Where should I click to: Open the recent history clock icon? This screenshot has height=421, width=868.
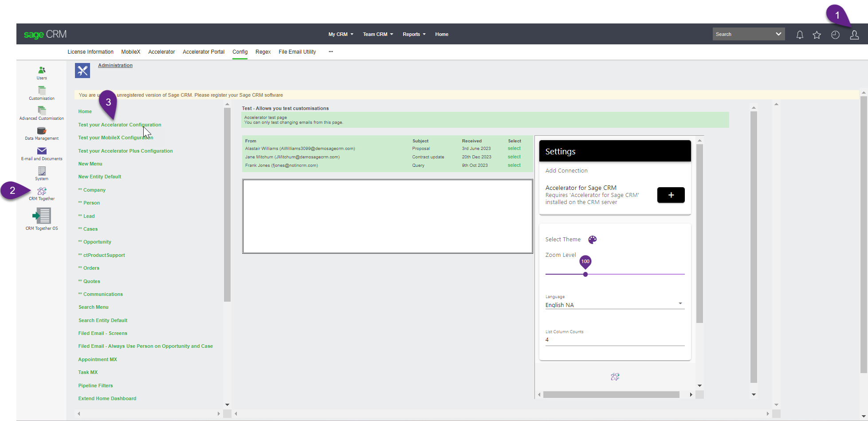[835, 35]
